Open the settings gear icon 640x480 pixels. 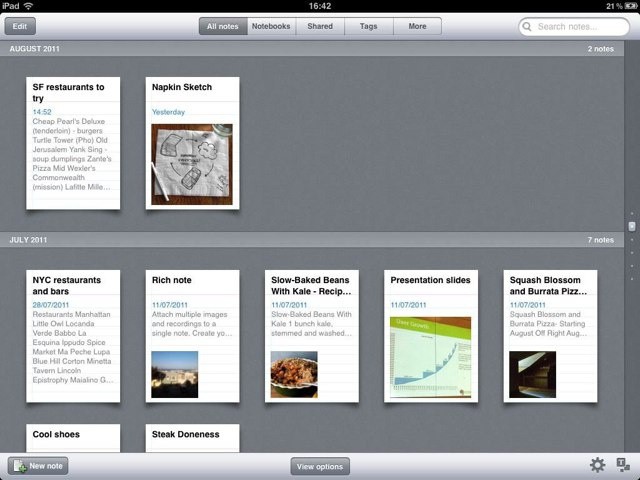(597, 465)
